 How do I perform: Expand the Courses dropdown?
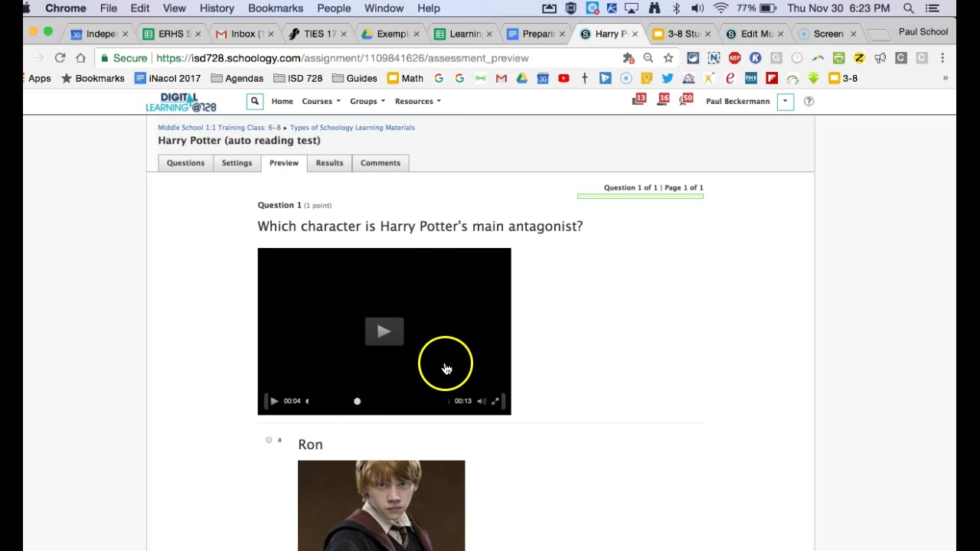pos(321,101)
